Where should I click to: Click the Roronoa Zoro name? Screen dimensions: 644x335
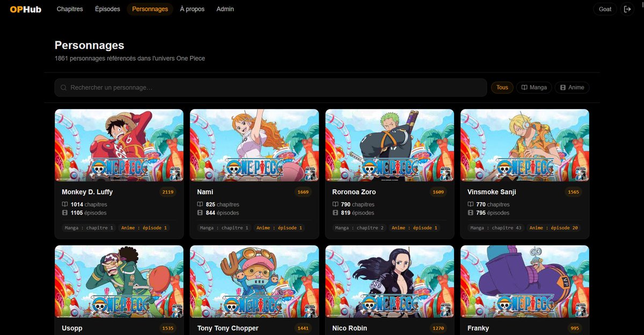(354, 192)
